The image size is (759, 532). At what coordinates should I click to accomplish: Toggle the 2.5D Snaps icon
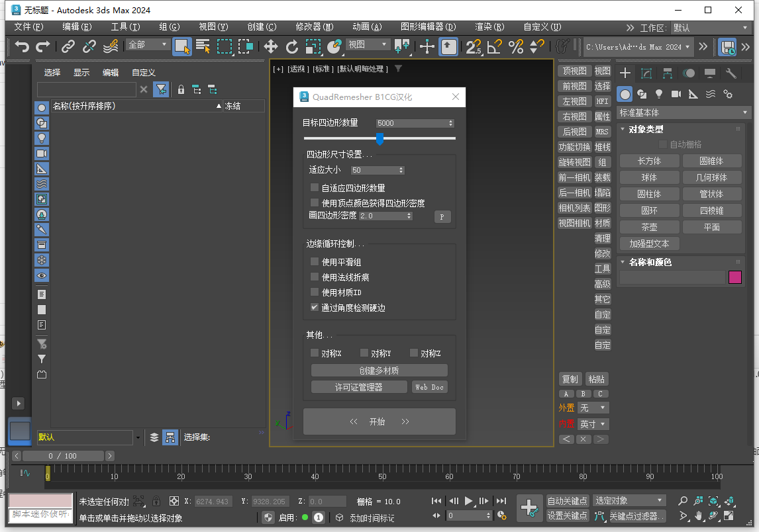474,47
